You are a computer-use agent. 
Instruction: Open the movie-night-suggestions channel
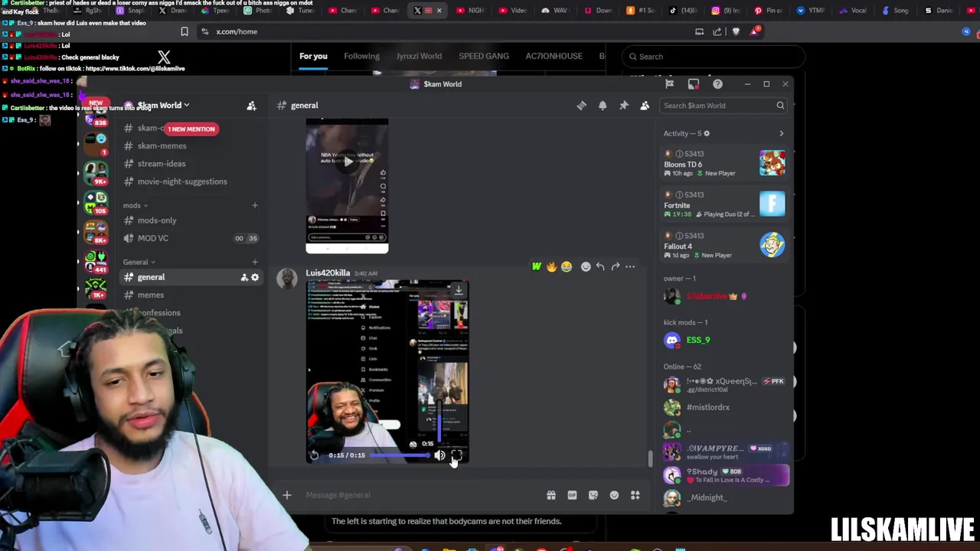coord(182,181)
